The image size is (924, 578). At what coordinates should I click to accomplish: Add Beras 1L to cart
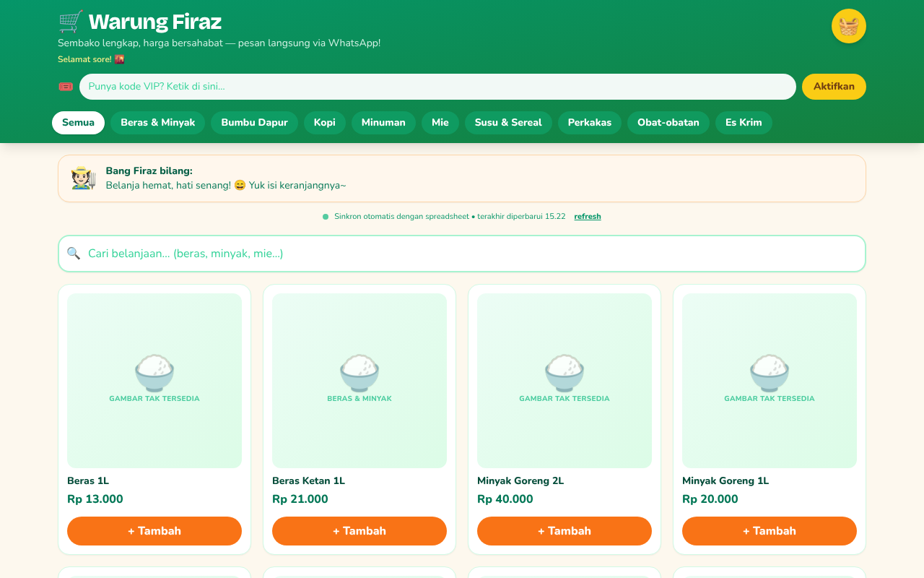click(154, 531)
